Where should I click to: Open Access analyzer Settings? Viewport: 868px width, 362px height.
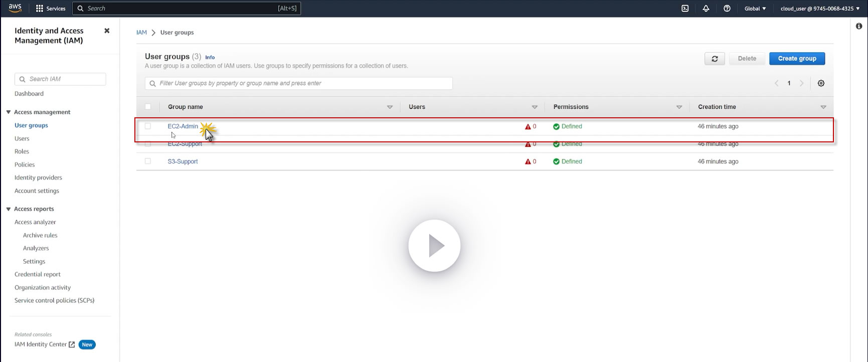[x=34, y=261]
